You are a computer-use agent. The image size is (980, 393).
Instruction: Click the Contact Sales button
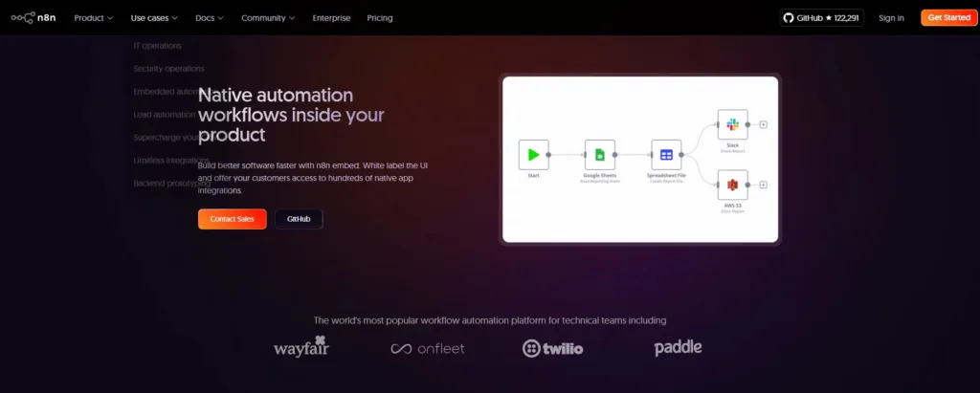tap(232, 219)
